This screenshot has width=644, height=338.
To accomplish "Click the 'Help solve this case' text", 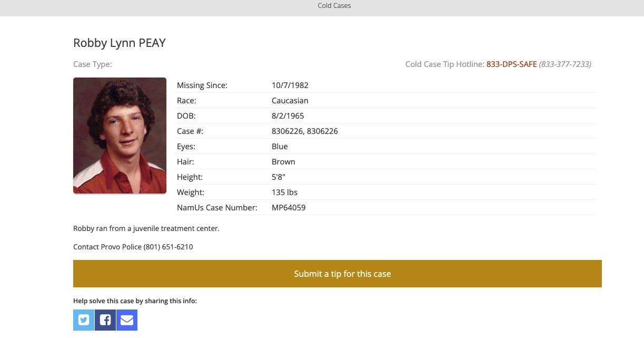I will [135, 301].
